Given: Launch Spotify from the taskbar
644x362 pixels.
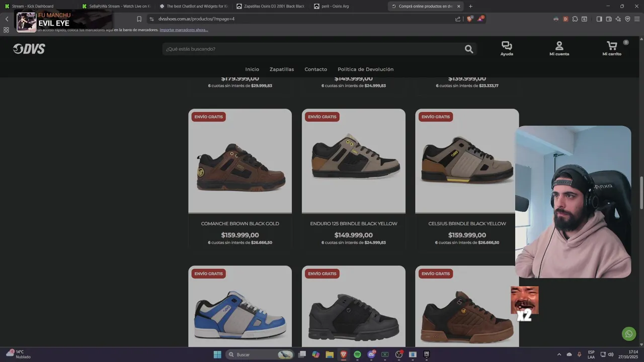Looking at the screenshot, I should click(357, 354).
